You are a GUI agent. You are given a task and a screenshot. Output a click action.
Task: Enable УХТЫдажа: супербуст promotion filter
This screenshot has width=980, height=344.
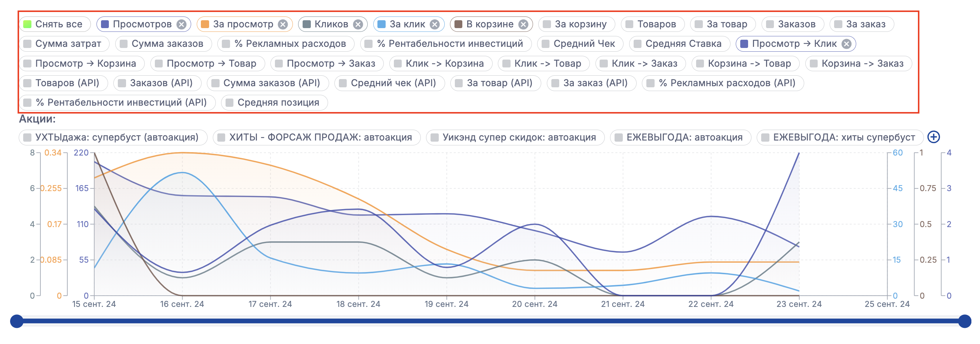point(113,137)
